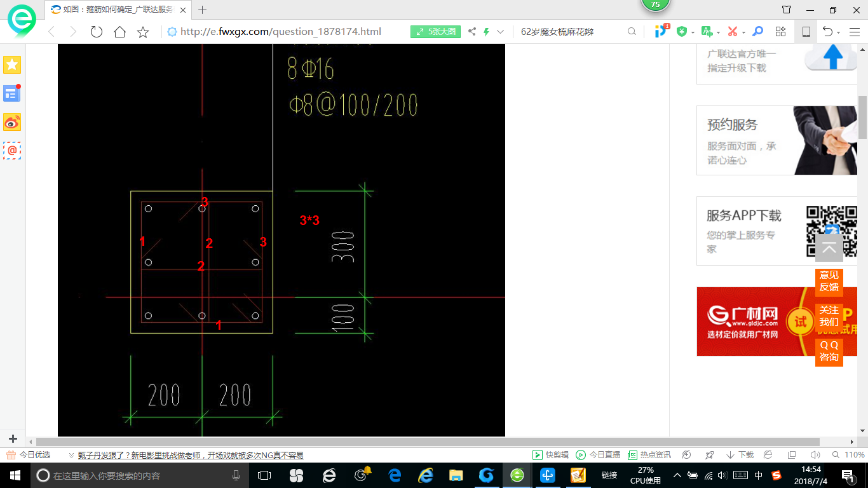Click the undo closed tab arrow icon
The image size is (868, 488).
click(827, 31)
